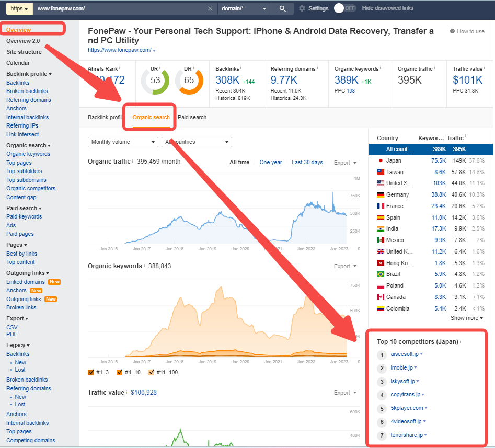Viewport: 495px width, 448px height.
Task: Click the info icon beside DR
Action: point(193,67)
